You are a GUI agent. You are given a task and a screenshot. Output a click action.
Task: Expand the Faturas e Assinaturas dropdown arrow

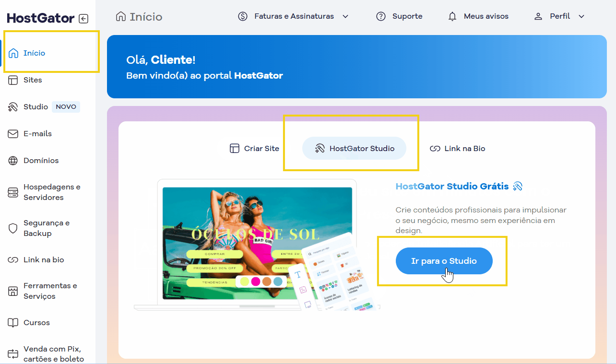345,16
